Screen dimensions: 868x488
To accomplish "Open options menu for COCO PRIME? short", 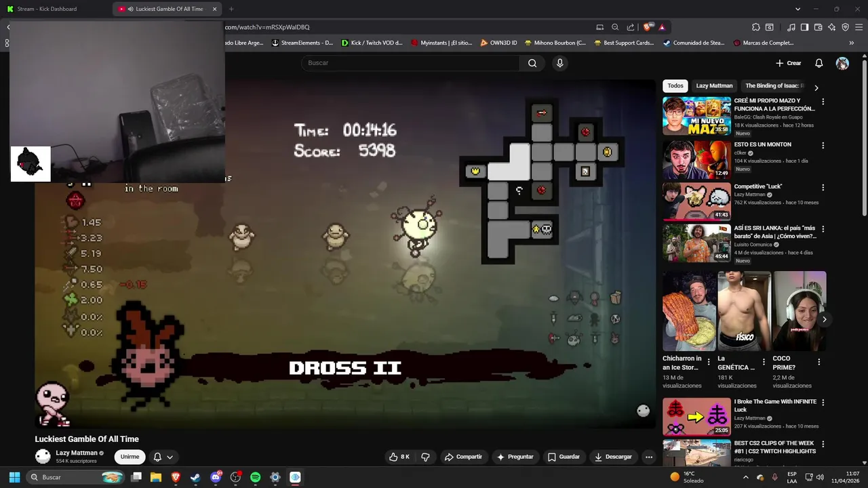I will pos(819,362).
